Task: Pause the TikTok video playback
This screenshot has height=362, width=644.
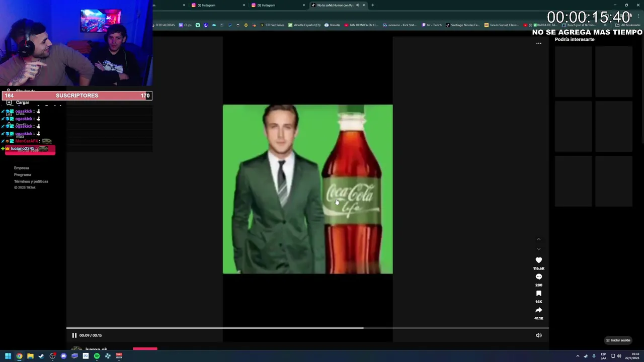Action: 74,335
